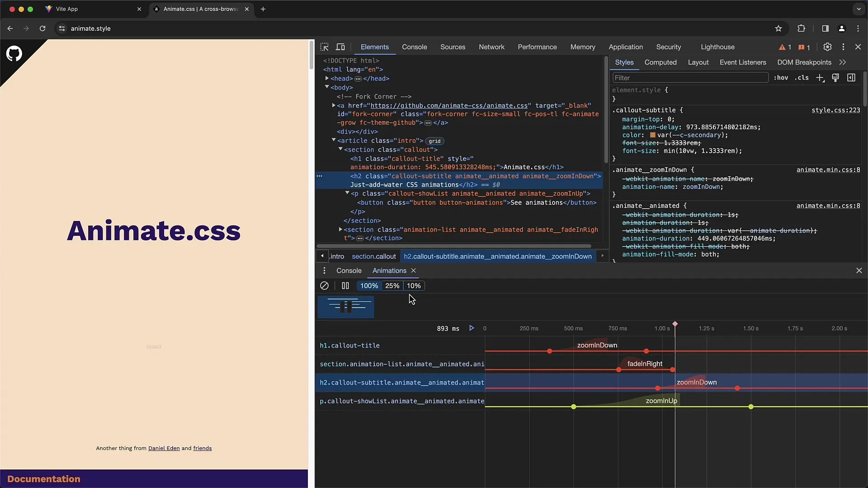This screenshot has height=488, width=868.
Task: Click the DOM breakpoints panel icon
Action: [x=804, y=62]
